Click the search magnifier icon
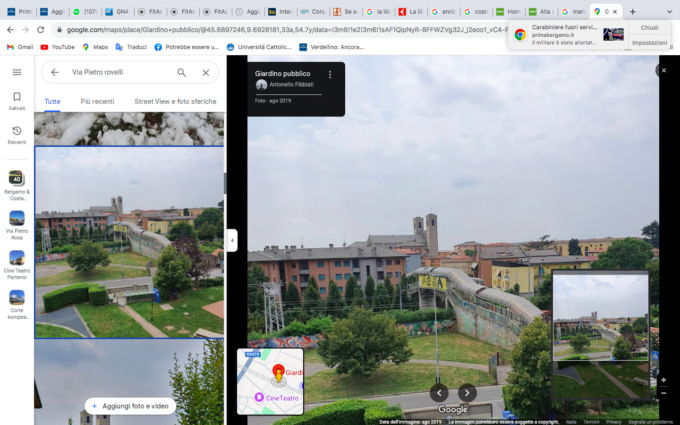680x425 pixels. [x=181, y=72]
